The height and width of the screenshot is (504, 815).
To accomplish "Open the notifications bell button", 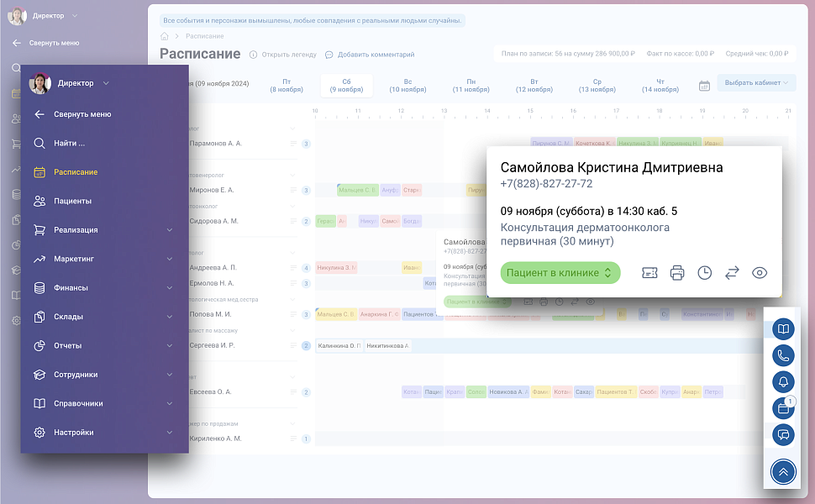I will click(783, 381).
